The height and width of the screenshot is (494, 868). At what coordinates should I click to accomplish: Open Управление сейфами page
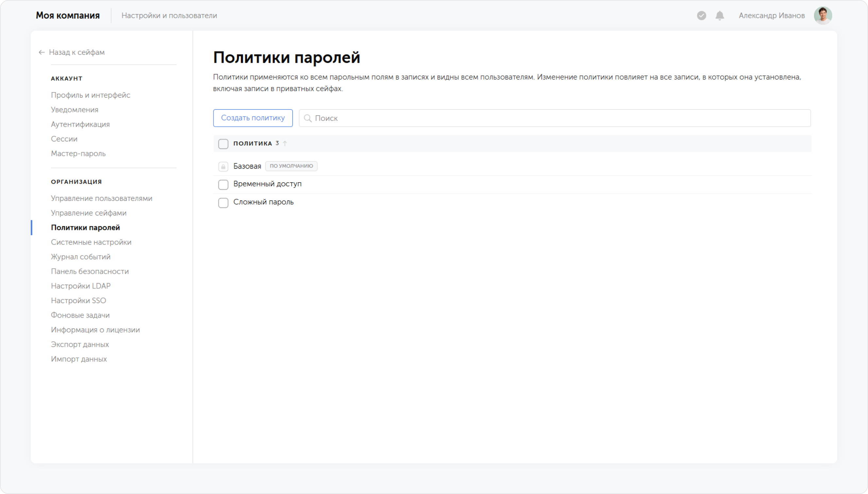(x=89, y=213)
